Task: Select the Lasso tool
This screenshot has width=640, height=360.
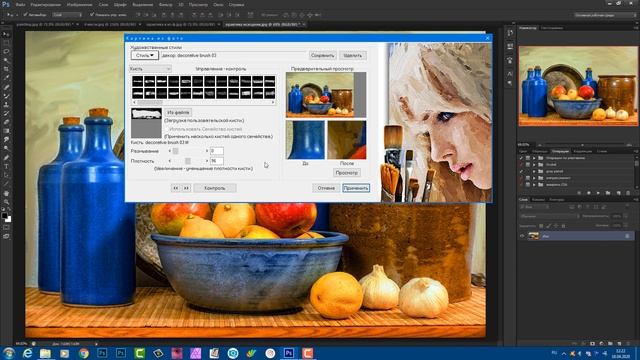Action: tap(6, 52)
